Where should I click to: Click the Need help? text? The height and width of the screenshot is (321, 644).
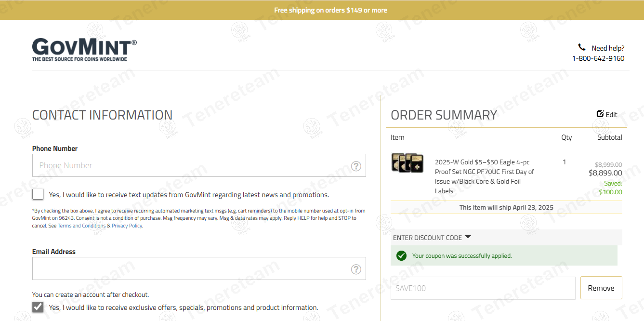tap(607, 48)
